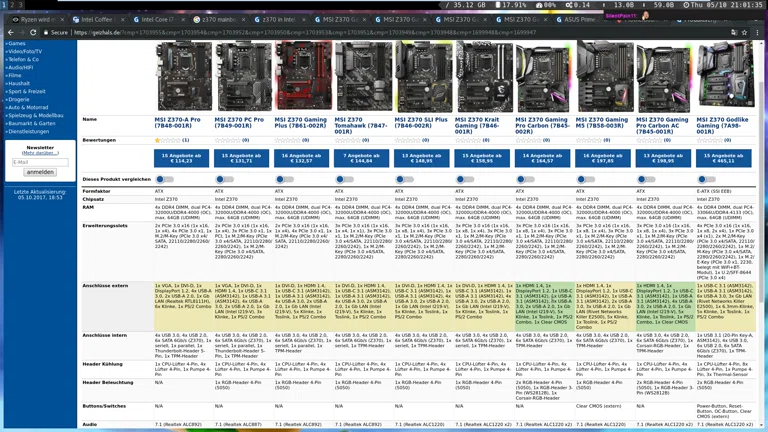Switch to the z370 mainbo tab

[x=217, y=20]
